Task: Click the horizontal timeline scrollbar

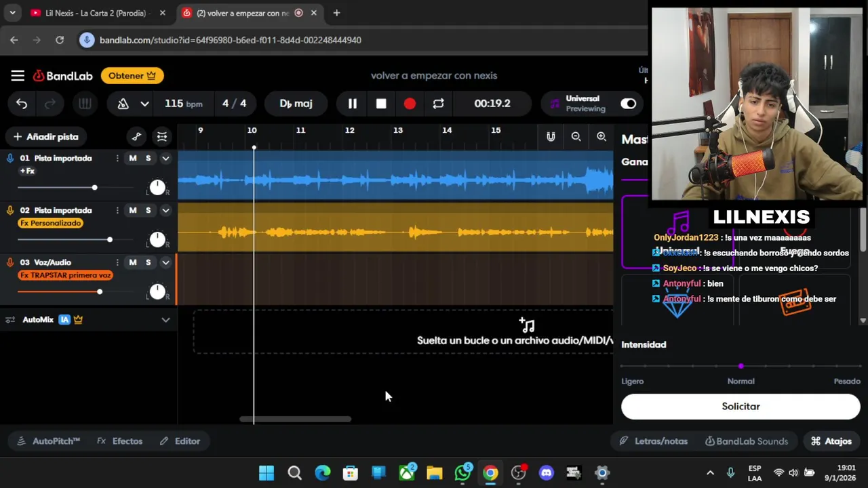Action: [x=296, y=419]
